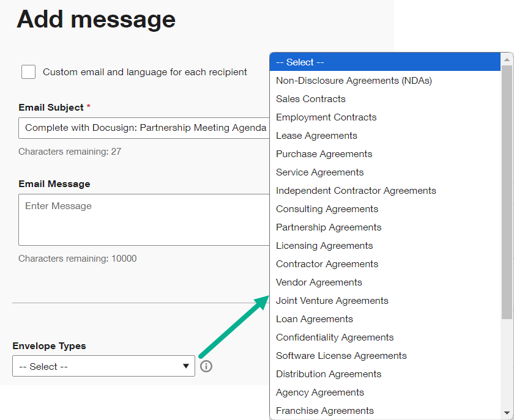Select Partnership Agreements from the list

coord(329,227)
